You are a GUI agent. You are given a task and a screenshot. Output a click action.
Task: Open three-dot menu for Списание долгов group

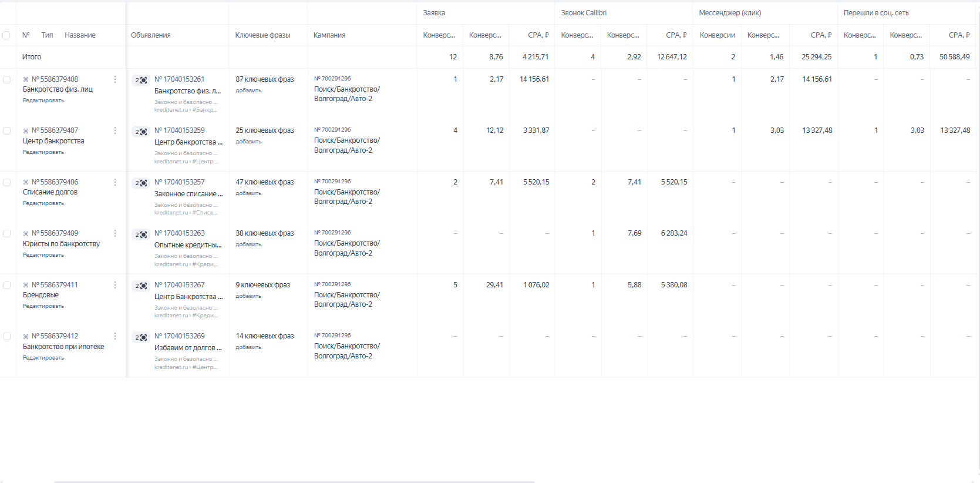[115, 182]
